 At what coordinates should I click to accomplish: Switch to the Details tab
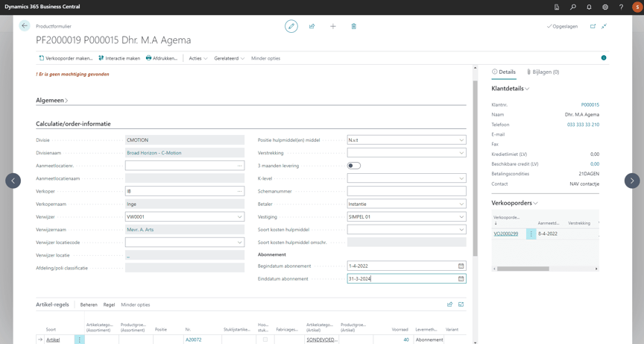[504, 72]
